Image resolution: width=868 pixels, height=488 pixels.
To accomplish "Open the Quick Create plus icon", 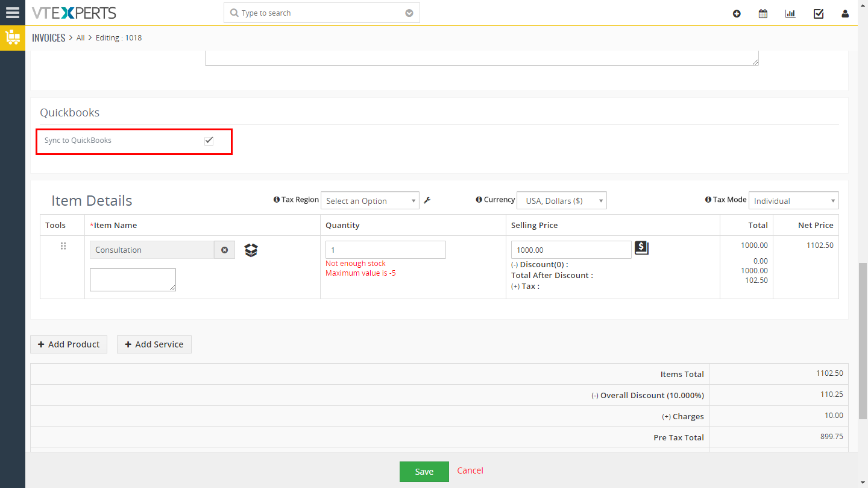I will [x=737, y=13].
